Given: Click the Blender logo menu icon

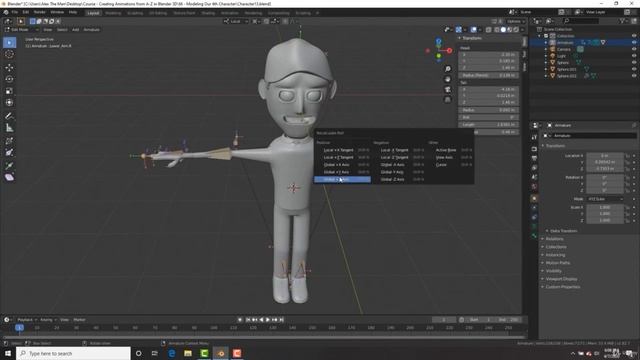Looking at the screenshot, I should [6, 12].
